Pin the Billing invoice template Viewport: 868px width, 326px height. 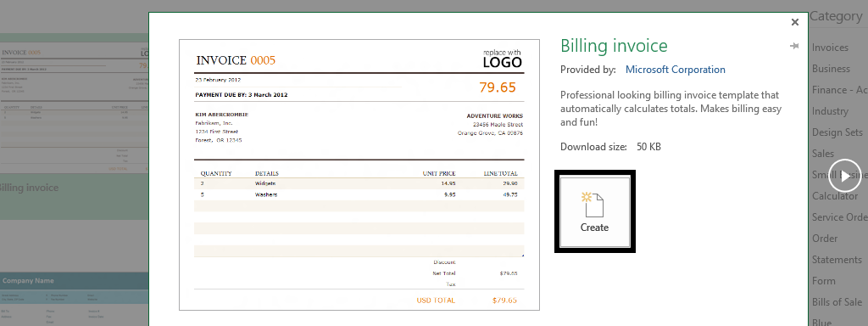tap(794, 46)
